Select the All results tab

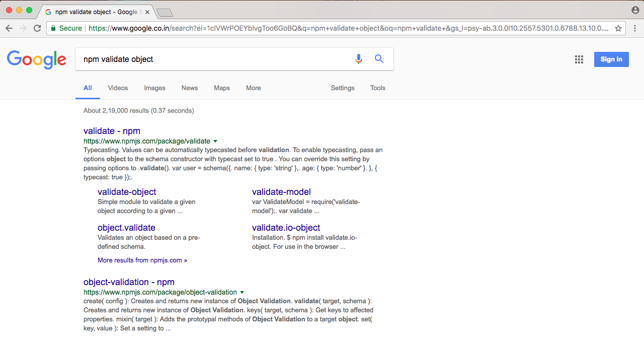[x=88, y=88]
